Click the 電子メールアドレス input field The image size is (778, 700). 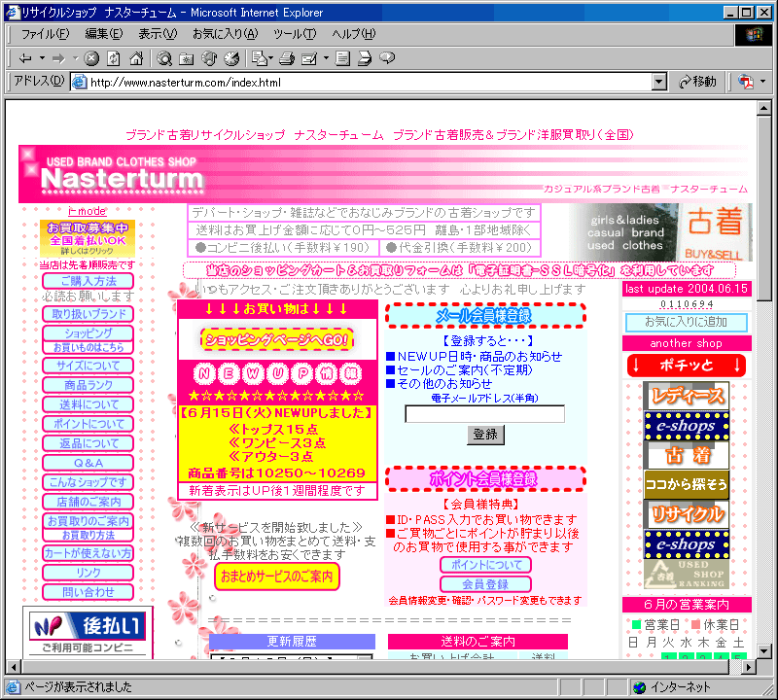pyautogui.click(x=484, y=414)
